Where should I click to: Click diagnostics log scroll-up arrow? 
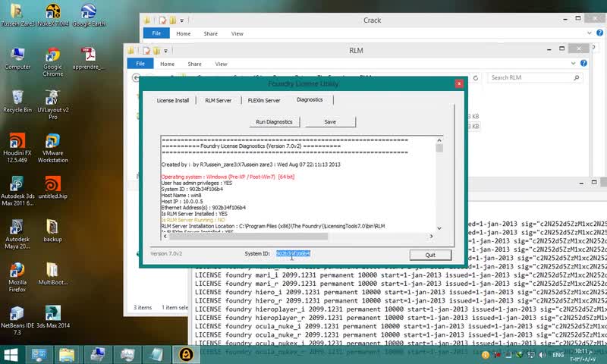[x=439, y=140]
